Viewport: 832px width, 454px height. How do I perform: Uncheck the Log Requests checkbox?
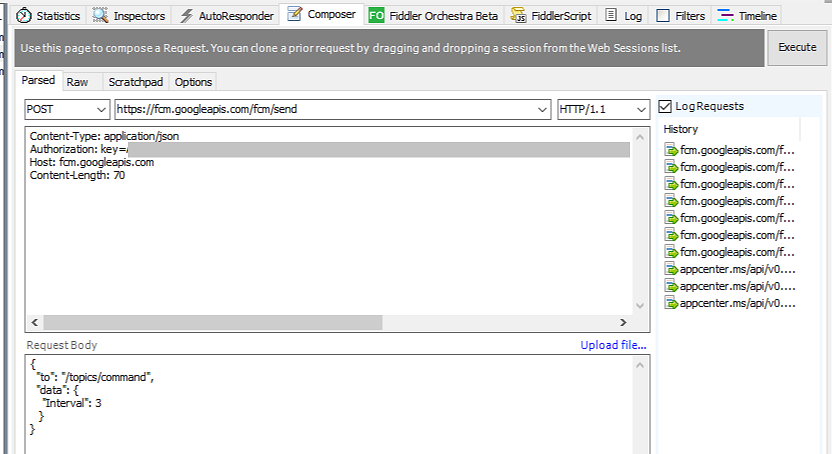click(665, 107)
